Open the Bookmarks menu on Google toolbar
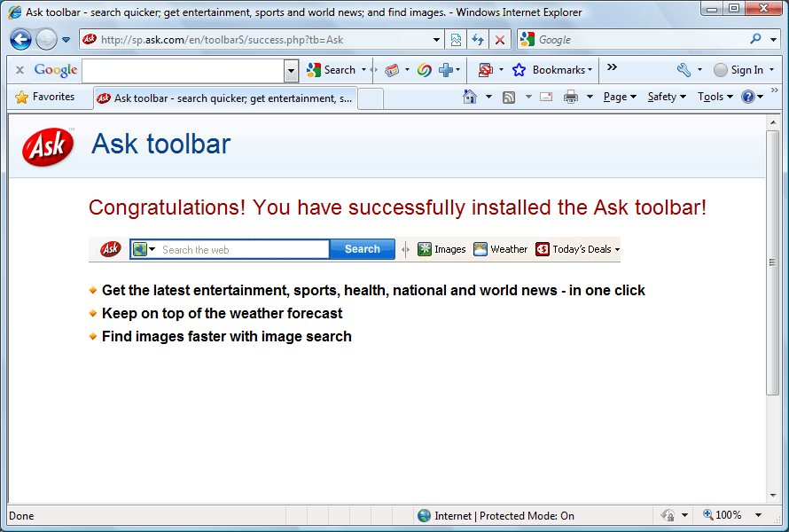Screen dimensions: 789x532 (x=552, y=70)
